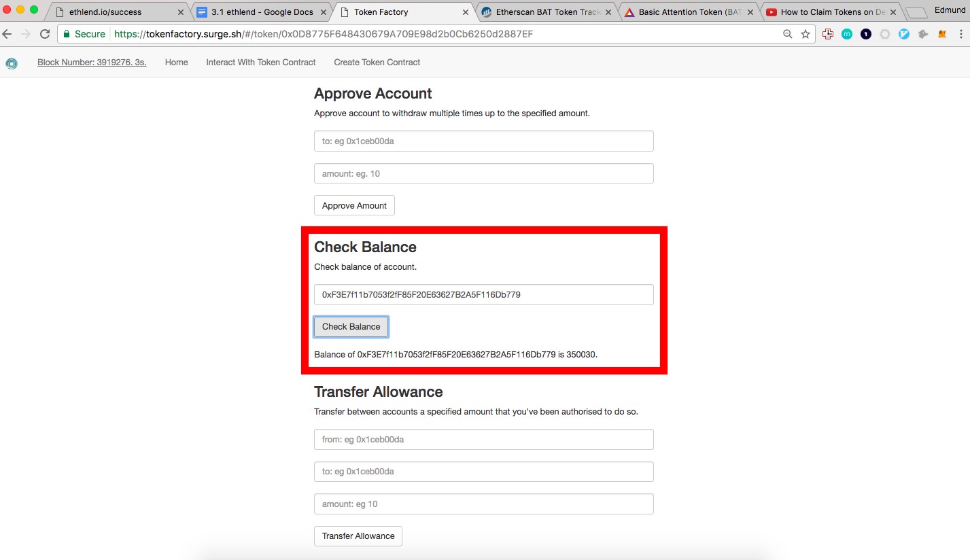The width and height of the screenshot is (970, 560).
Task: Go to Home in the navbar
Action: [176, 62]
